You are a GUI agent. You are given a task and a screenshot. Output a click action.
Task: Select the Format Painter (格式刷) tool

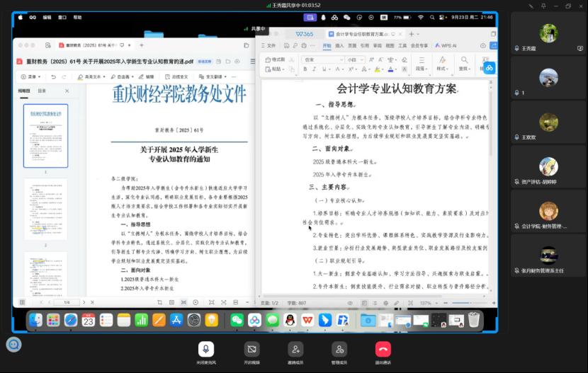pyautogui.click(x=275, y=60)
